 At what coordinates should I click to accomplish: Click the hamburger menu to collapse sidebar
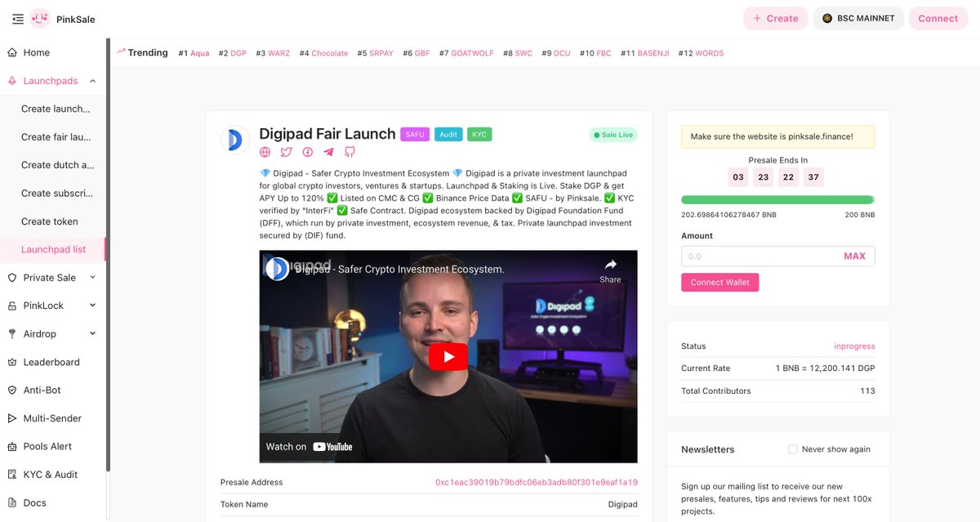17,19
